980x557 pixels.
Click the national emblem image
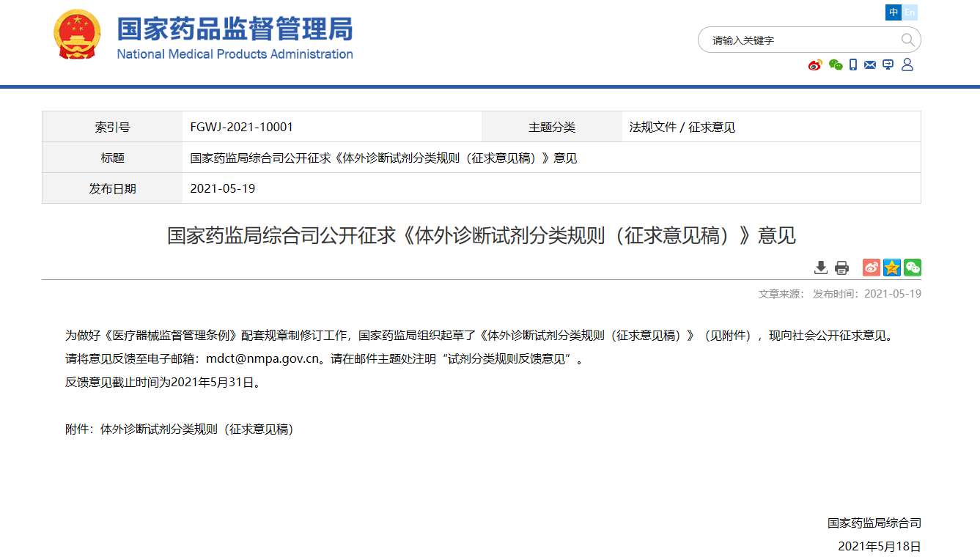click(x=78, y=35)
